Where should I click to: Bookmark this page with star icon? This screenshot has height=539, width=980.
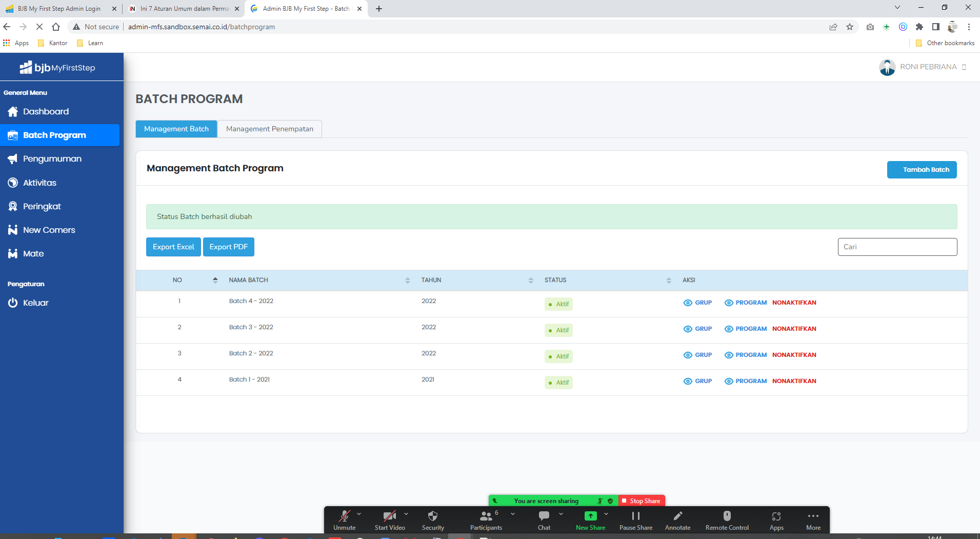coord(850,27)
